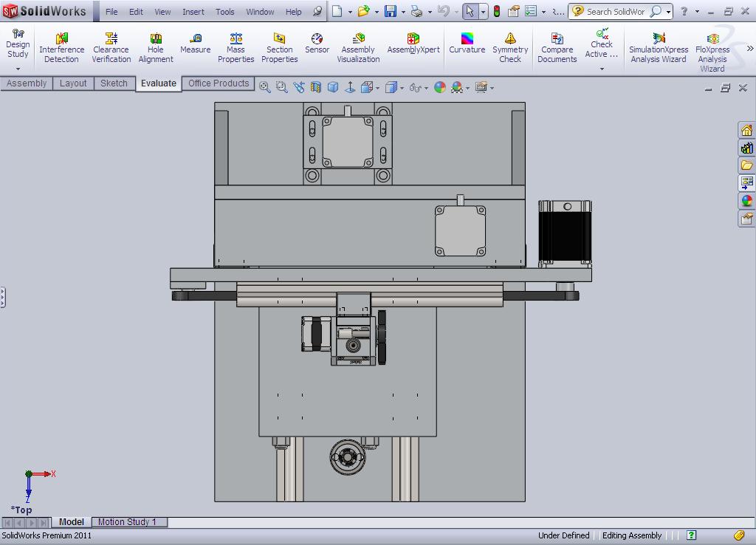756x545 pixels.
Task: Switch to the Office Products tab
Action: [218, 83]
